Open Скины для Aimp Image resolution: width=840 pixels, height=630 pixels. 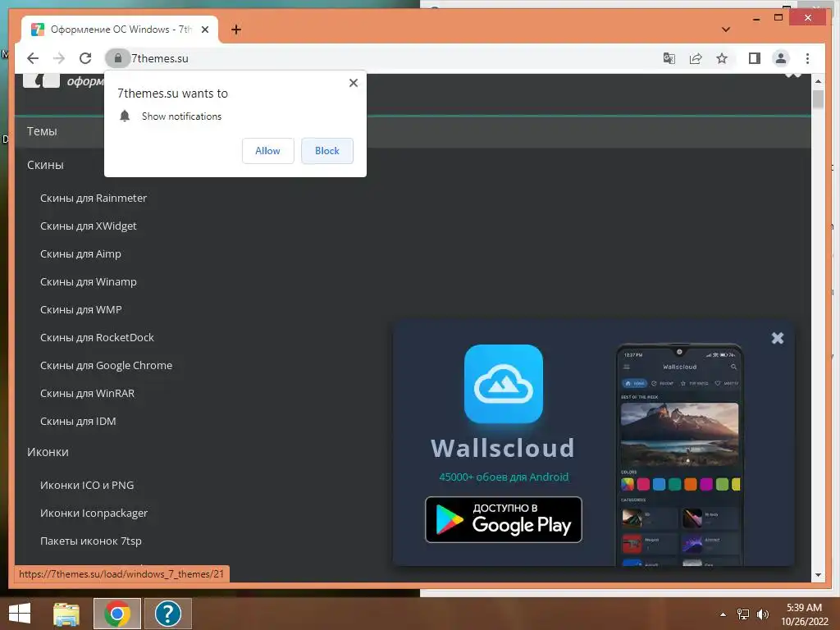coord(80,254)
